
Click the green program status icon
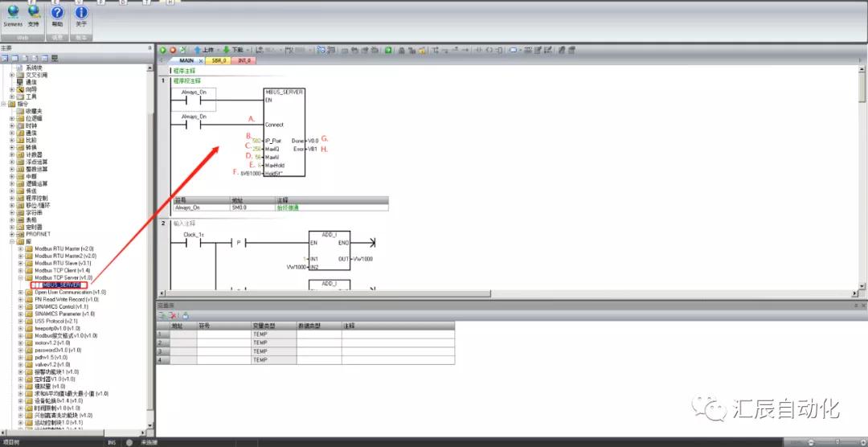(x=389, y=50)
